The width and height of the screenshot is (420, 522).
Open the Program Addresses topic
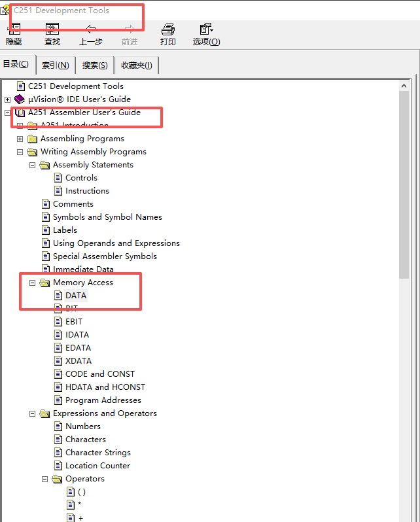[x=103, y=400]
